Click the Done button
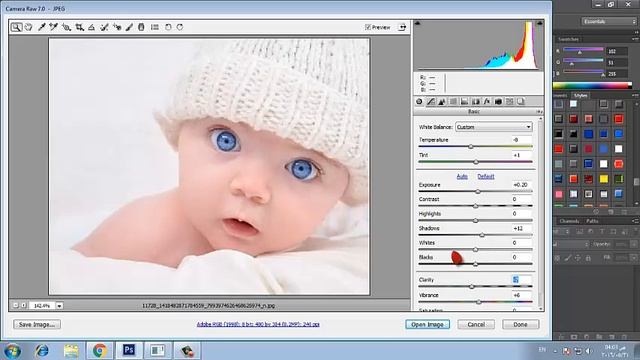This screenshot has height=360, width=640. [520, 324]
